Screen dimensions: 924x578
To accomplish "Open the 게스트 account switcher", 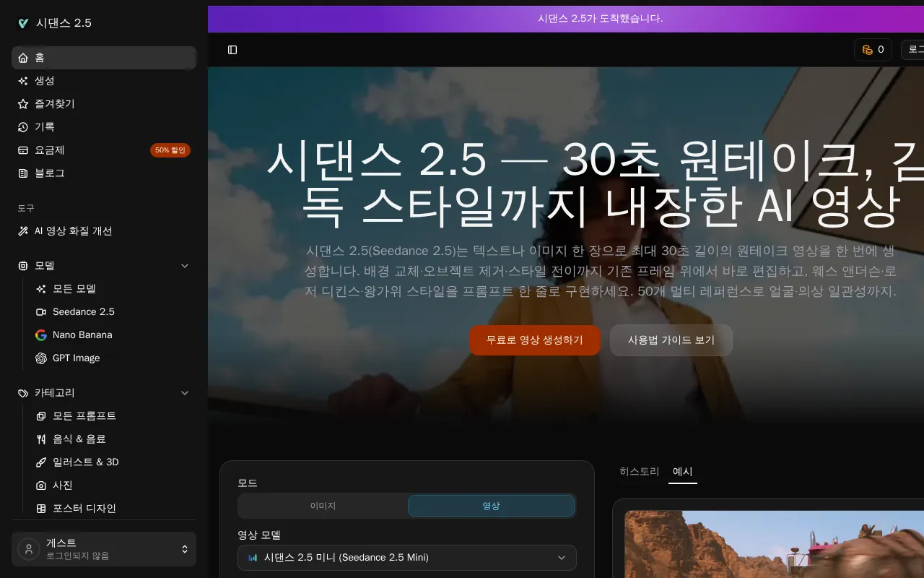I will click(x=104, y=549).
